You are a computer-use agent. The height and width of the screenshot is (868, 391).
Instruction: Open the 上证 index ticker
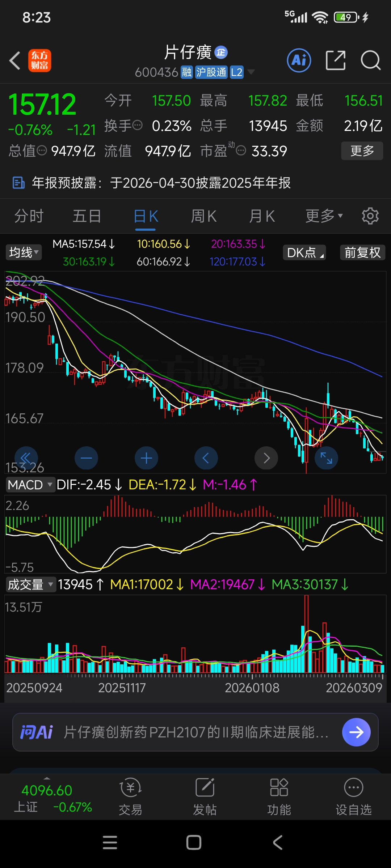point(52,798)
